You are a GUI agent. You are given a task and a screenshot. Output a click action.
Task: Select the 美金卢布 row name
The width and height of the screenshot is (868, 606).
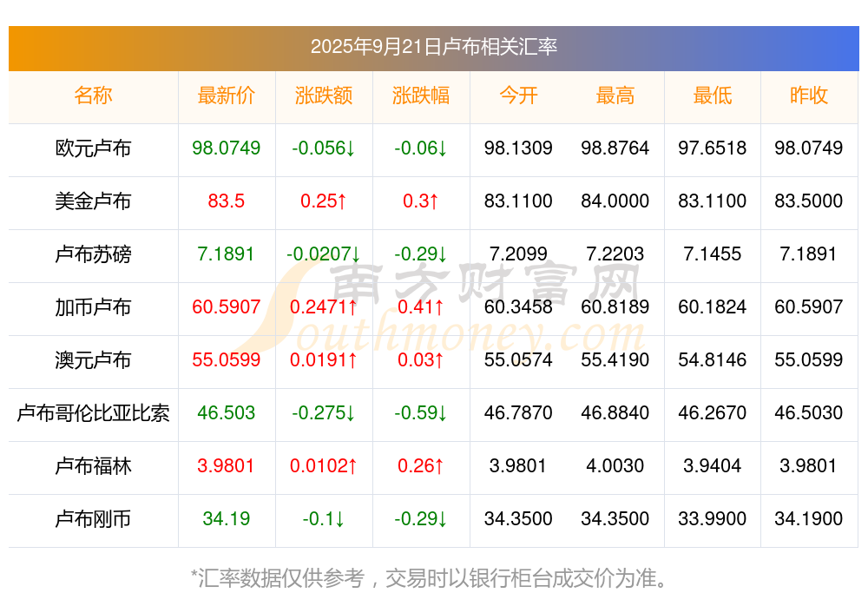point(93,201)
